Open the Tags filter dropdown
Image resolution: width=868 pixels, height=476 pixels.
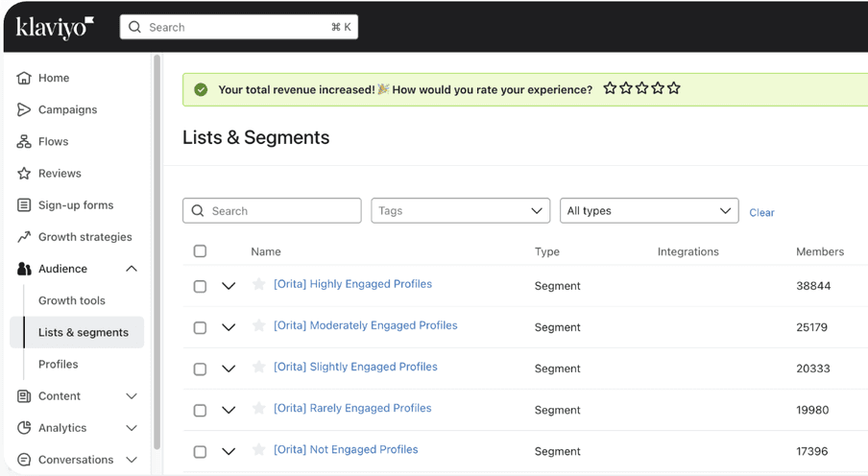coord(460,211)
